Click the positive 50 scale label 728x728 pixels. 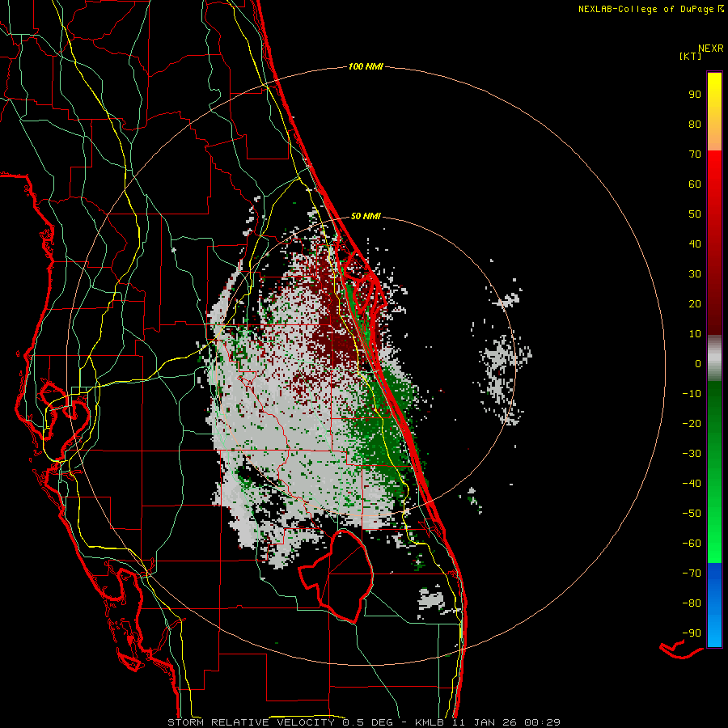695,214
